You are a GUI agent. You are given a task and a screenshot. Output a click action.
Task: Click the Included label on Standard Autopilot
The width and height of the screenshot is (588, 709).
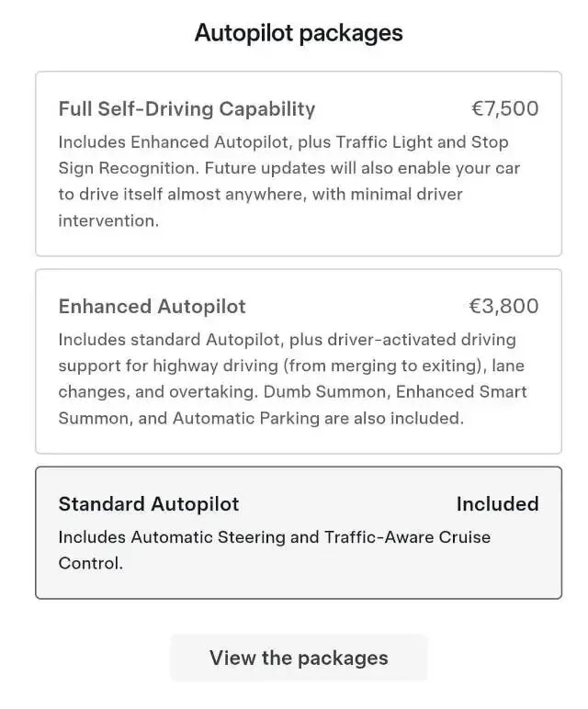click(x=497, y=504)
